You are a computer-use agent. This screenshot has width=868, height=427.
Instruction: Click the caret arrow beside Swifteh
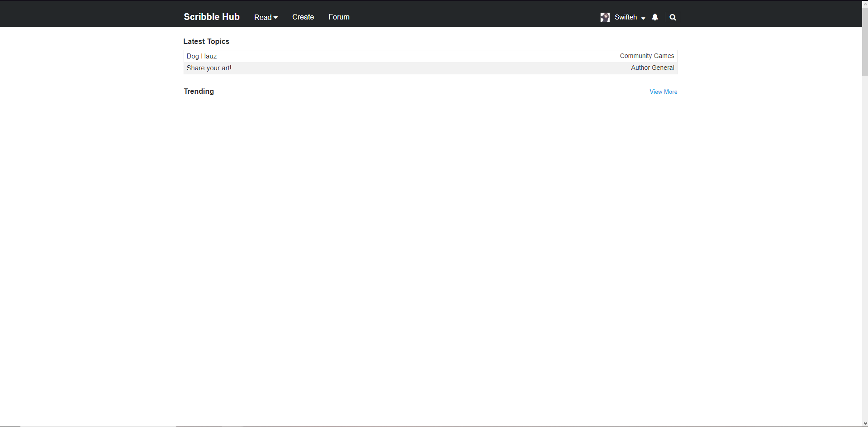coord(643,18)
